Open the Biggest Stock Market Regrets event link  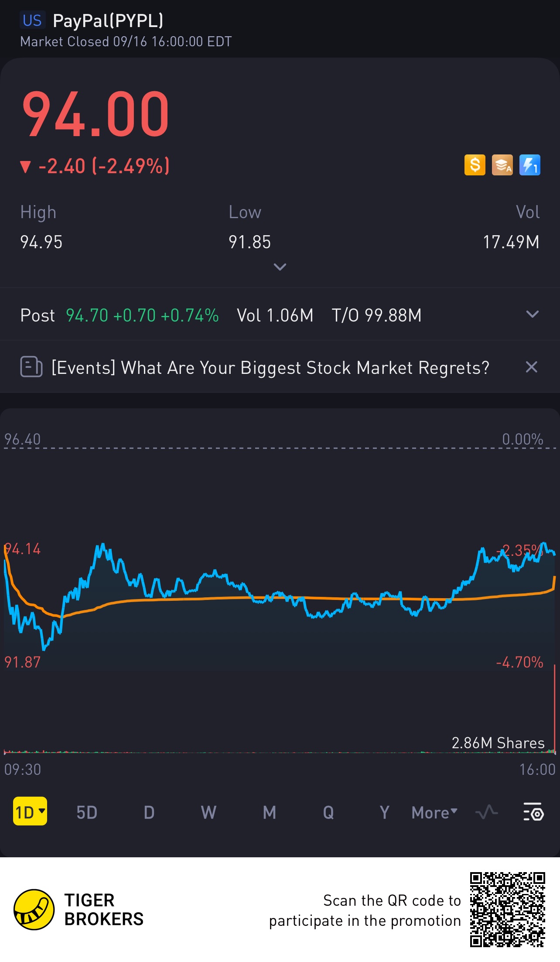tap(270, 367)
